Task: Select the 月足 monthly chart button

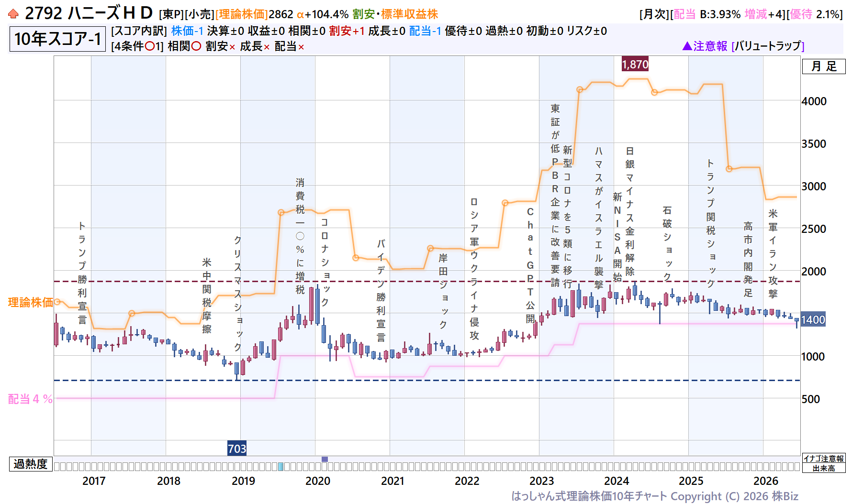Action: [x=824, y=66]
